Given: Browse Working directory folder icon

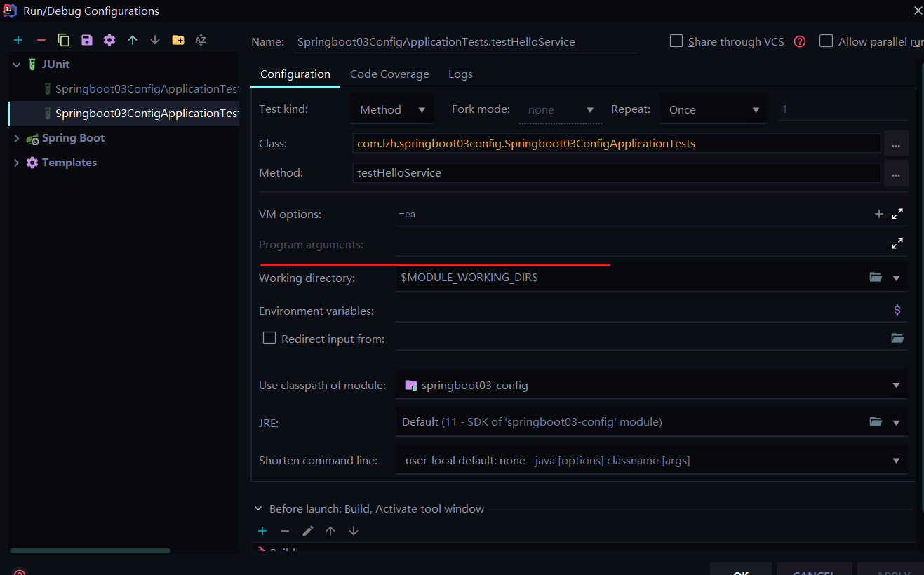Looking at the screenshot, I should coord(876,278).
